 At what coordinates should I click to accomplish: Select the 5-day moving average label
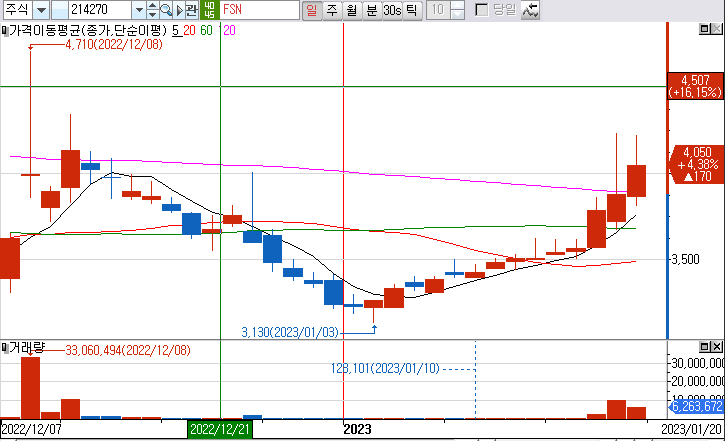click(x=176, y=31)
